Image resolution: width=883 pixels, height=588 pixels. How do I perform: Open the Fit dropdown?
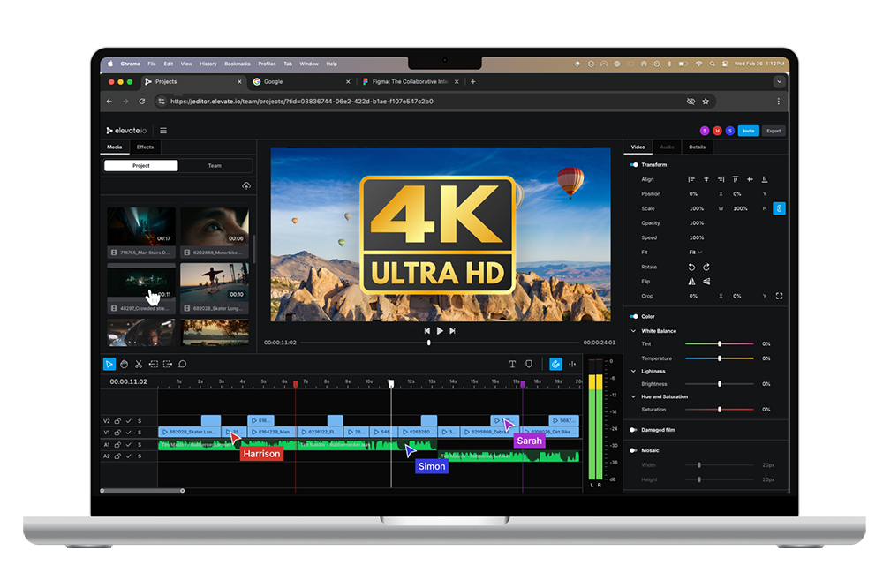(x=695, y=253)
